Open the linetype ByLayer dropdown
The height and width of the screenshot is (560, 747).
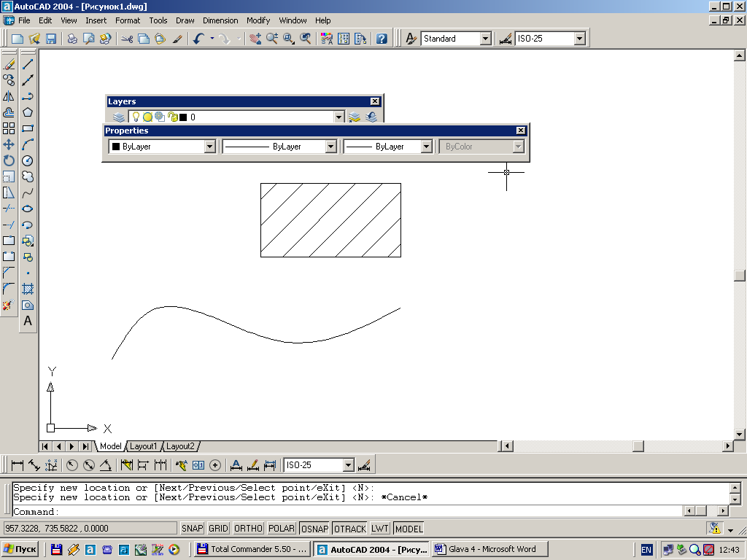331,147
